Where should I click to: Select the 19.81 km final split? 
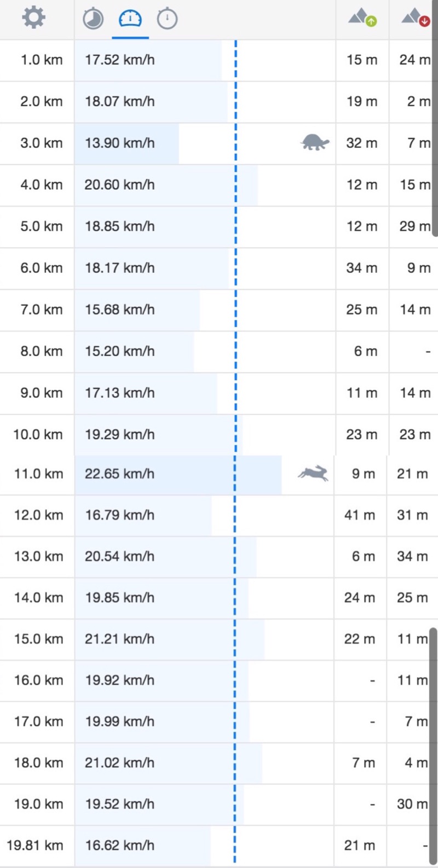coord(35,846)
